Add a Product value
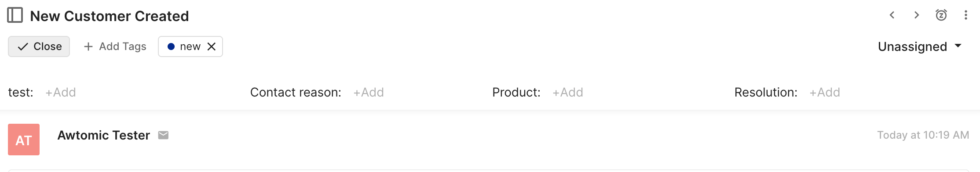Image resolution: width=980 pixels, height=172 pixels. pos(568,92)
